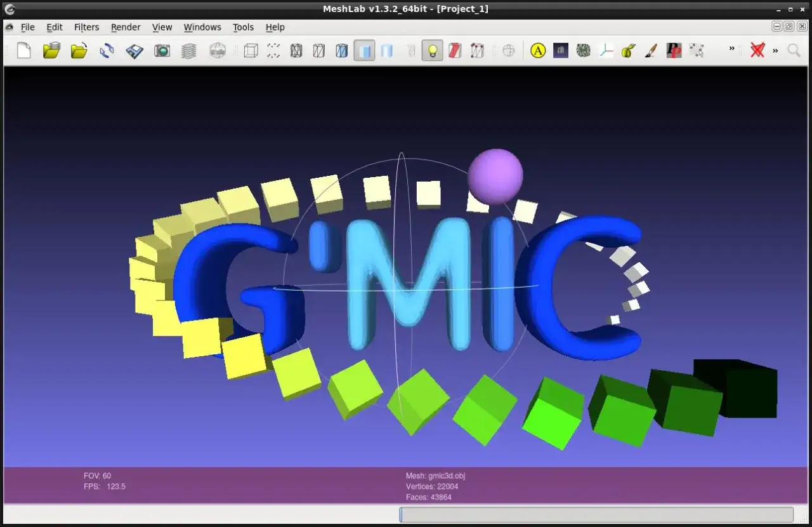Viewport: 812px width, 527px height.
Task: Click the "FOV: 60" readout
Action: [97, 476]
